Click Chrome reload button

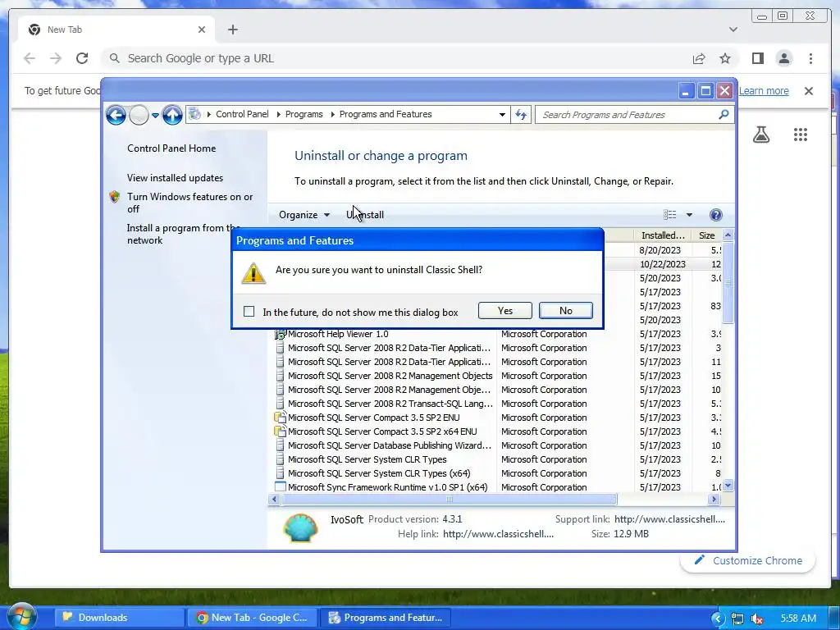[81, 58]
